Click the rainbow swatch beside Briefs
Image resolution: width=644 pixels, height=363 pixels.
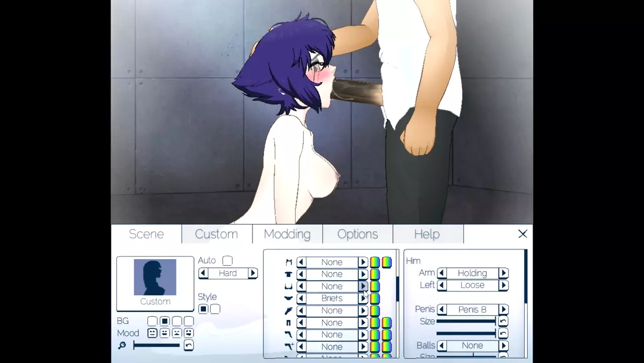[375, 298]
